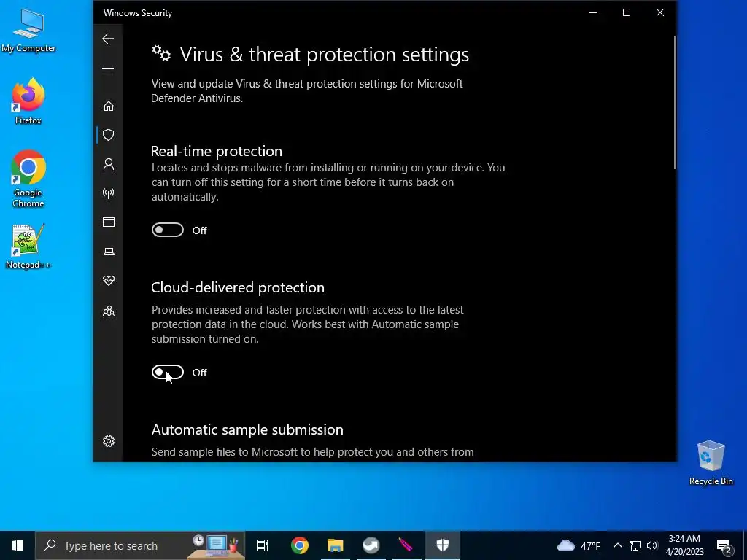The image size is (747, 560).
Task: Close the Windows Security window
Action: point(659,13)
